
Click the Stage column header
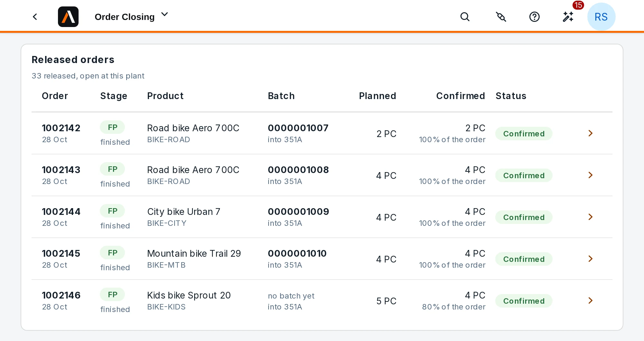114,96
